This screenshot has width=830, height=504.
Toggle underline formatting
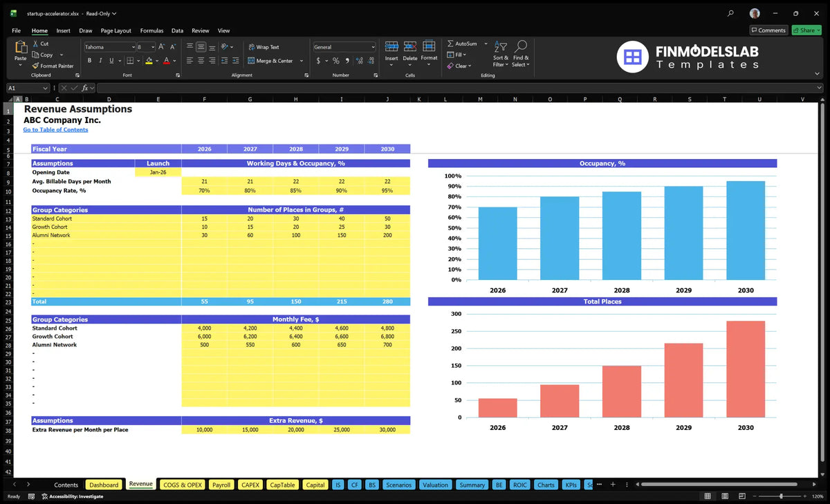coord(111,61)
